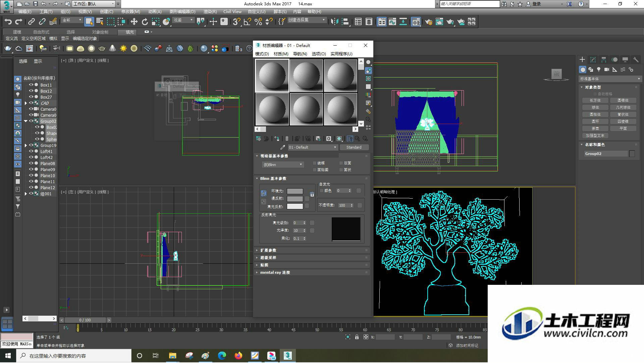
Task: Expand the 贴图 maps rollout
Action: pos(312,265)
